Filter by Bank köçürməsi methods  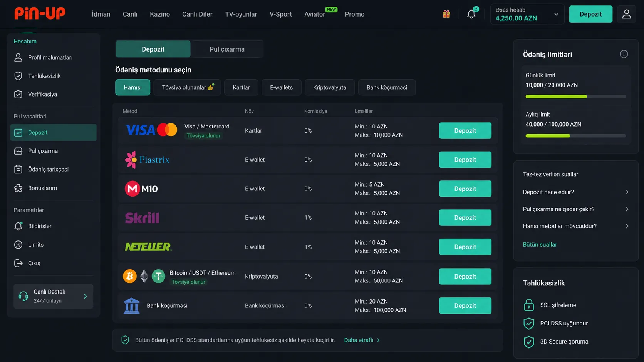pos(387,87)
